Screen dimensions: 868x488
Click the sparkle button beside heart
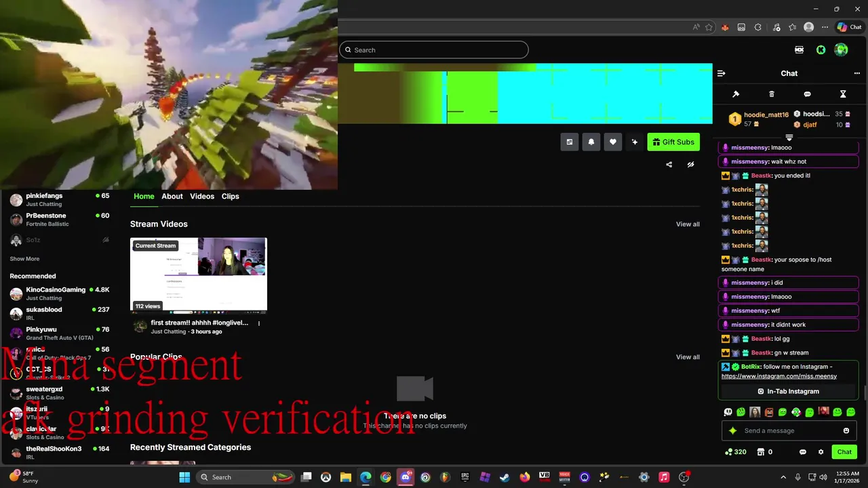[635, 142]
